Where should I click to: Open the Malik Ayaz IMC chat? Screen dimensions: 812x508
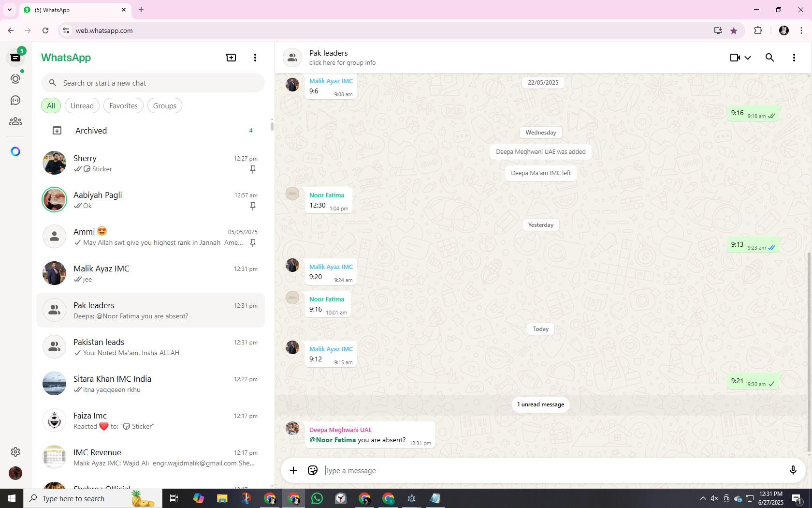point(151,273)
